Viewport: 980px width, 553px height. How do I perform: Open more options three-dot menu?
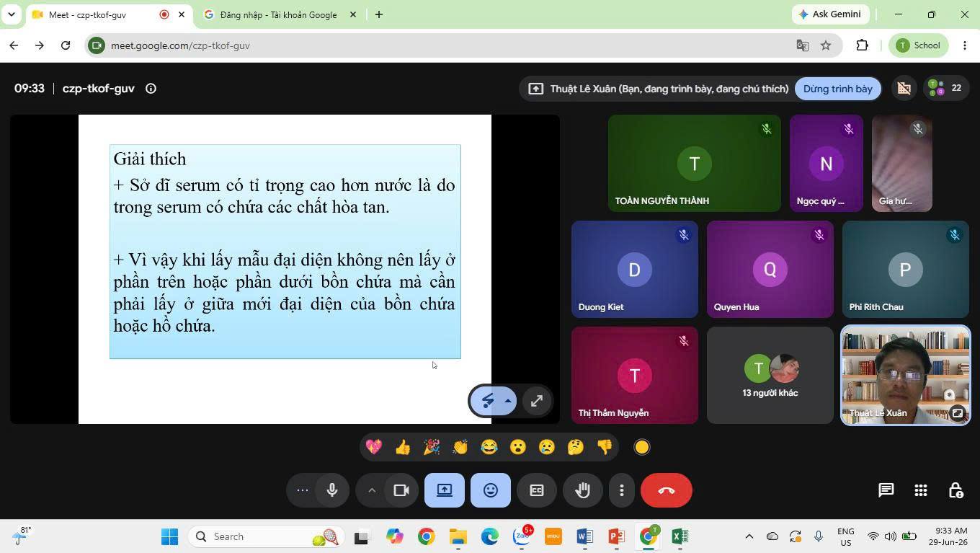click(x=622, y=490)
